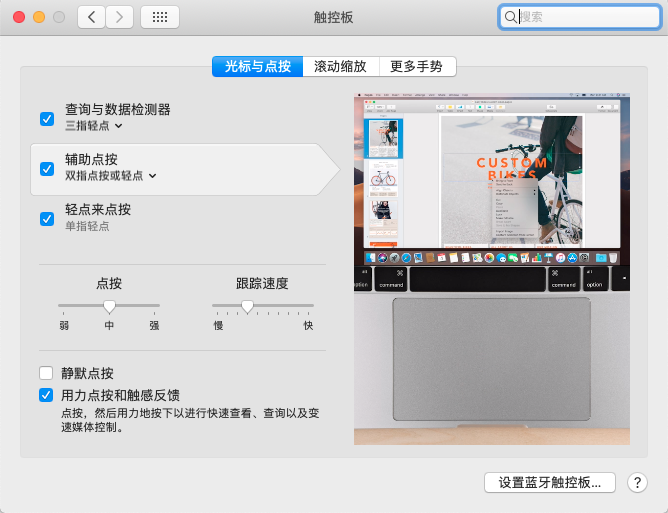The image size is (668, 513).
Task: Uncheck 用力点按和触感反馈 checkbox
Action: [46, 395]
